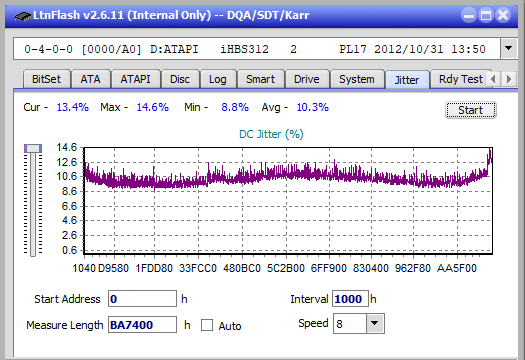Click the Max value 14.6%
Screen dimensions: 525x360
tap(152, 107)
